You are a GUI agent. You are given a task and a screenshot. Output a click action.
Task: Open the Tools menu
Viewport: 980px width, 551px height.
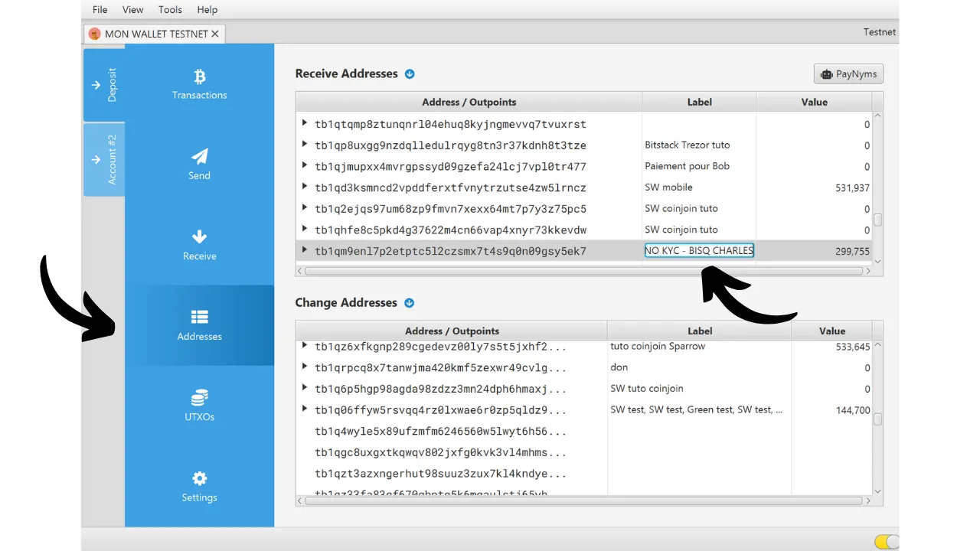click(170, 10)
